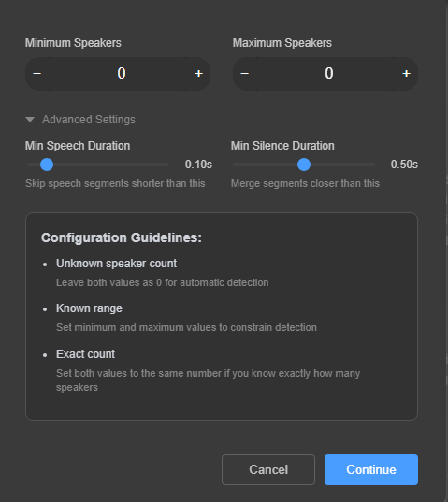Decrease Maximum Speakers with minus button
448x502 pixels.
(x=245, y=74)
